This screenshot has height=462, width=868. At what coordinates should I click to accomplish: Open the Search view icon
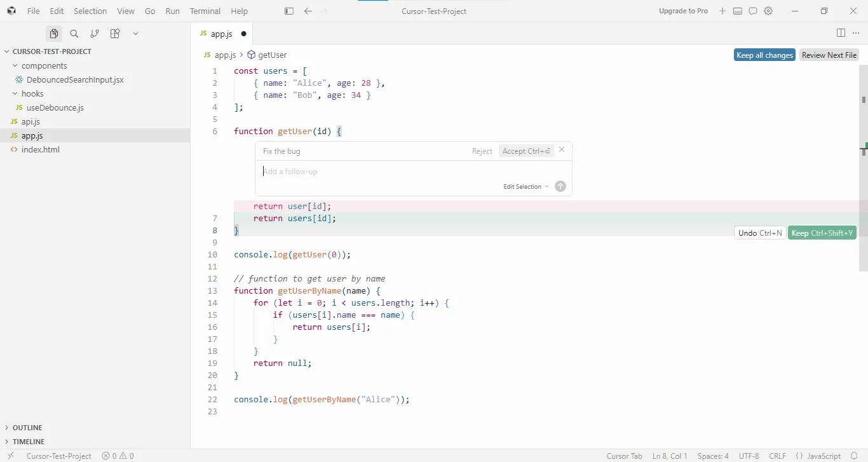point(74,34)
